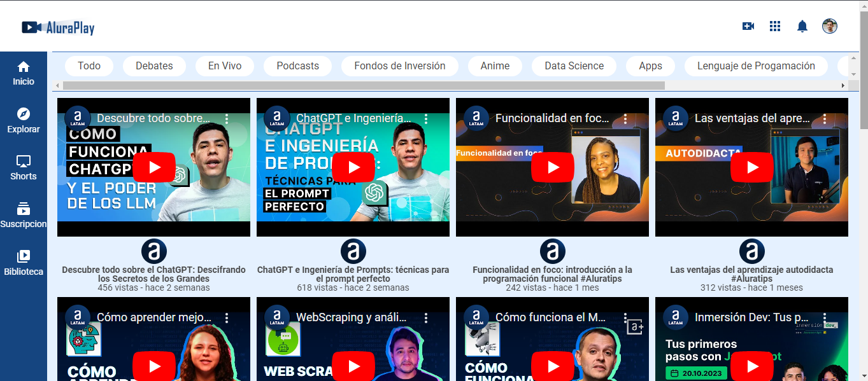Open Suscripciones in the sidebar

(24, 216)
